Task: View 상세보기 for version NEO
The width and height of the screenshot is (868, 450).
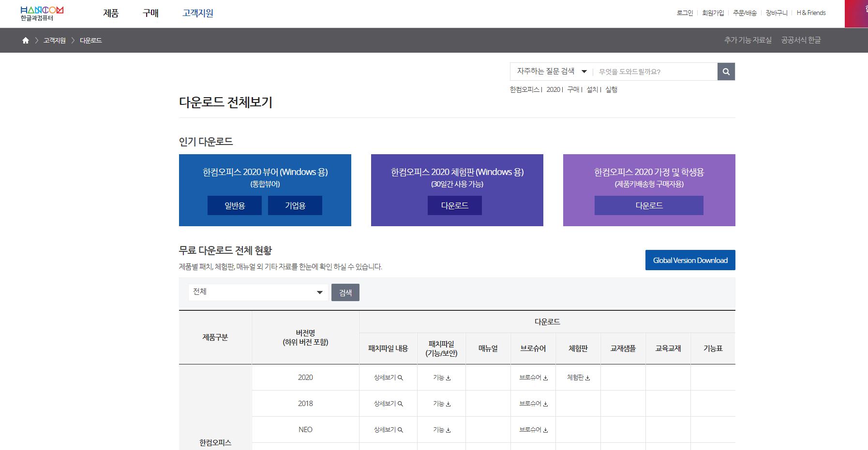Action: [x=388, y=430]
